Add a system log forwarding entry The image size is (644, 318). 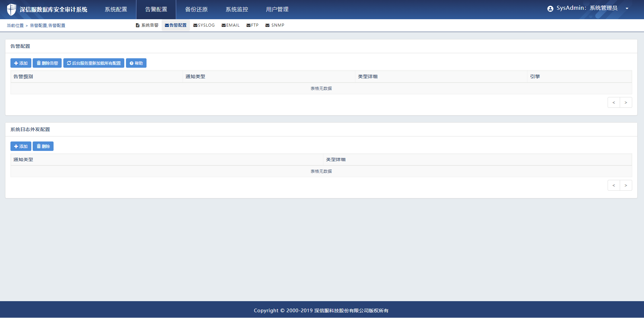pyautogui.click(x=21, y=146)
